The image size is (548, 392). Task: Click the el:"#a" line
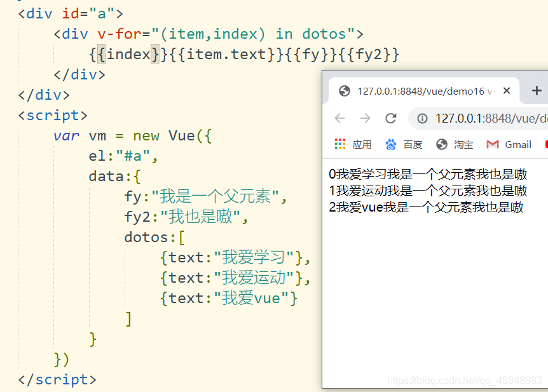pos(123,156)
